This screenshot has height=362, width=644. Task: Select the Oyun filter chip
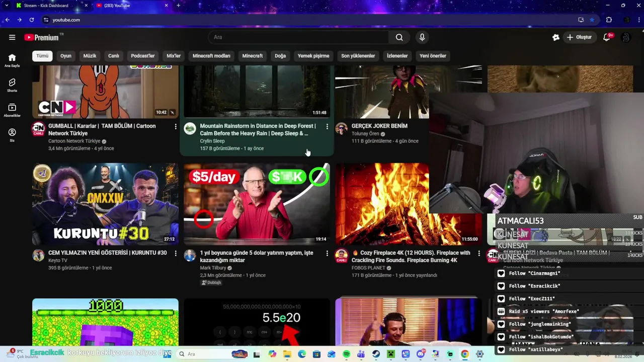66,56
